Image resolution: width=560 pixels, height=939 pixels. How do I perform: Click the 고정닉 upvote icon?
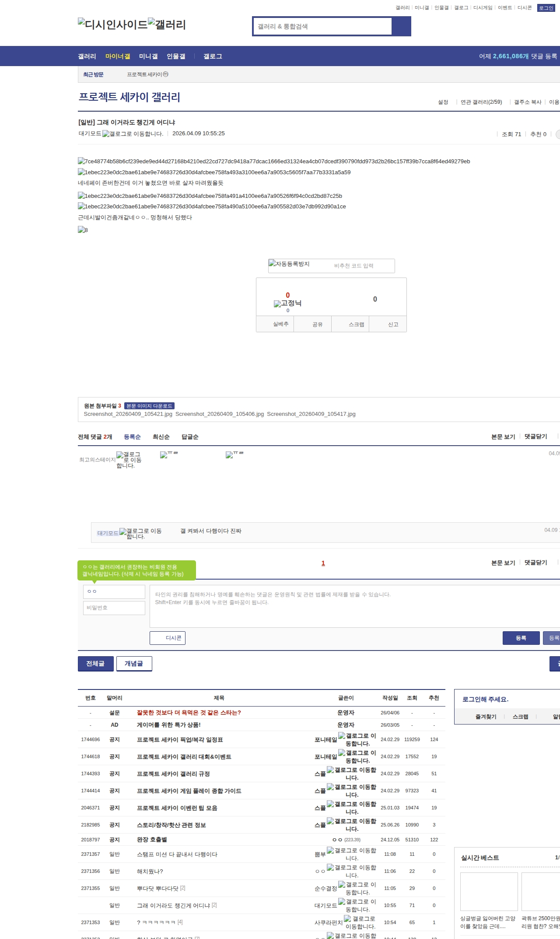tap(287, 303)
